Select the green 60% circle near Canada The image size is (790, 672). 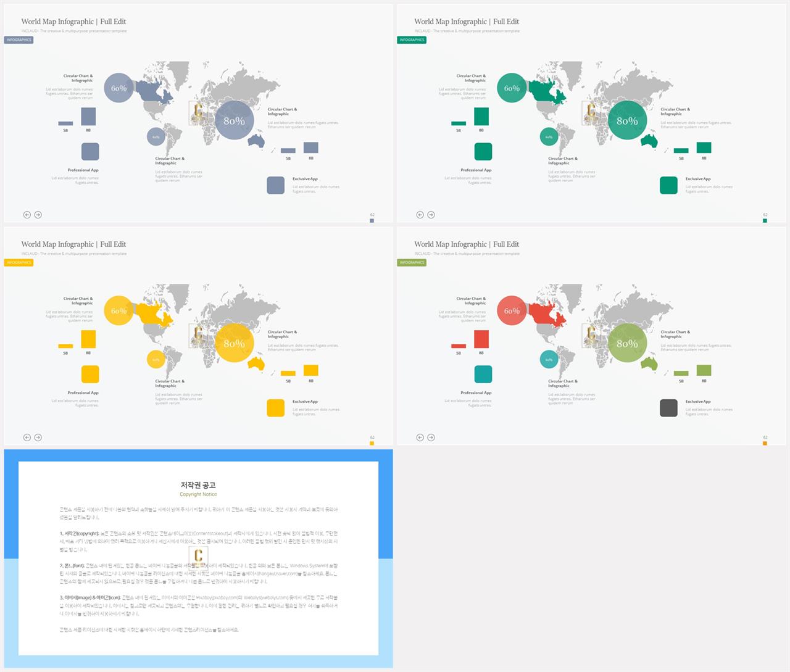tap(512, 88)
